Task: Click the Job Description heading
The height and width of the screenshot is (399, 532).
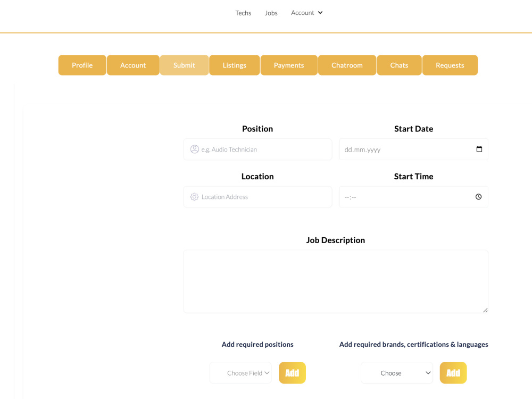Action: [x=336, y=240]
